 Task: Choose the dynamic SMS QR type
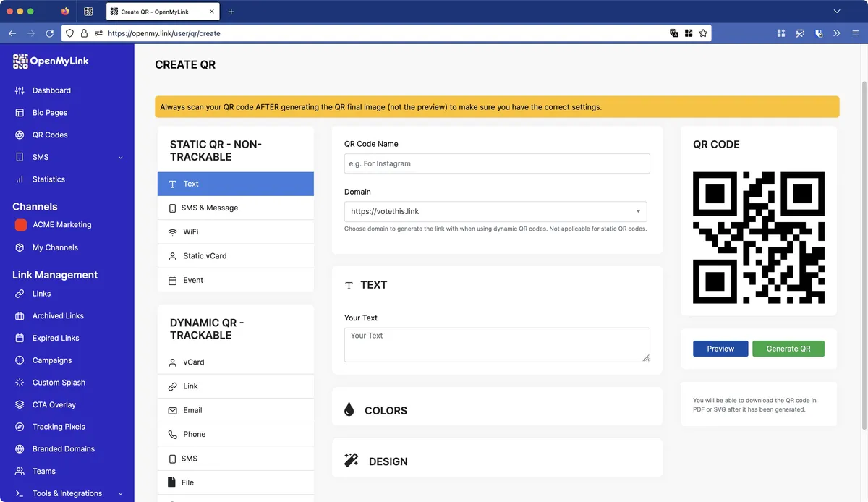[x=236, y=459]
